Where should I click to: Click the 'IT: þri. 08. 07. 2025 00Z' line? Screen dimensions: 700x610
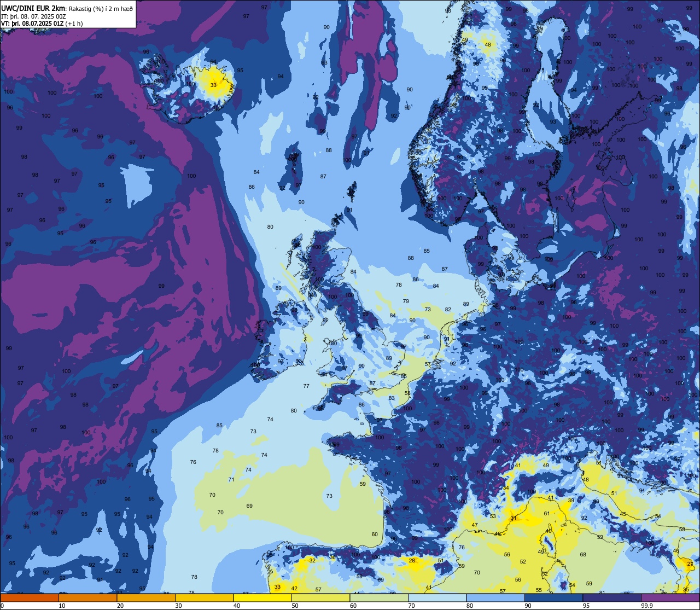click(x=33, y=16)
